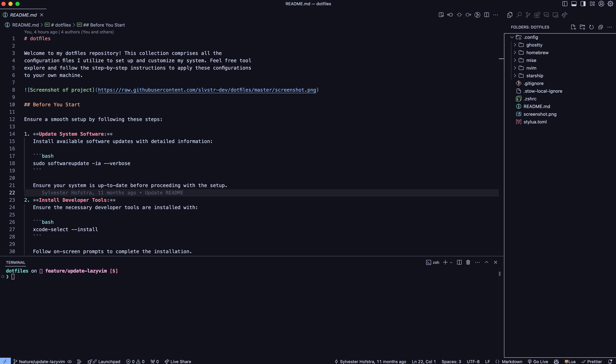The image size is (616, 364).
Task: Split the terminal pane
Action: pyautogui.click(x=459, y=262)
